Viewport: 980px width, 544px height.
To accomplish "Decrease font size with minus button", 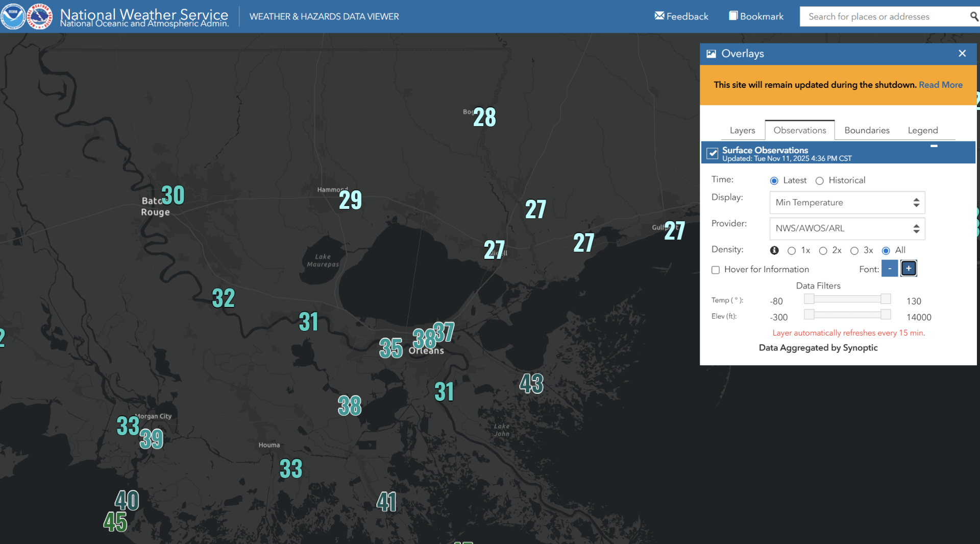I will [890, 269].
